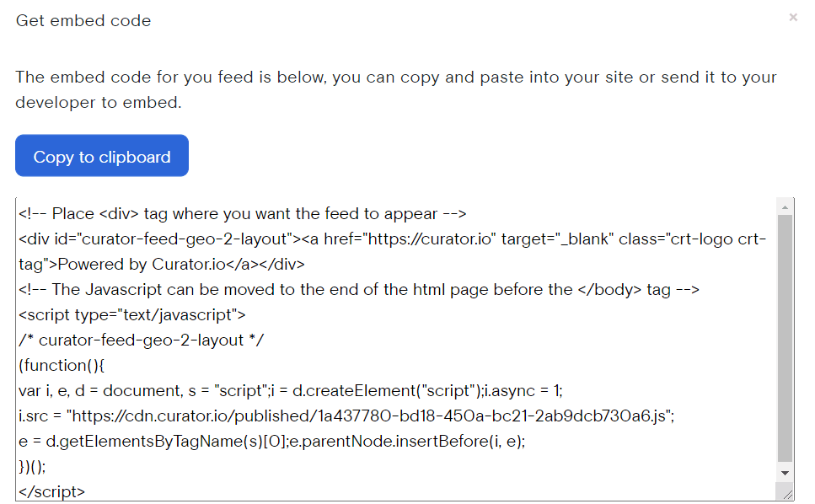Close the Get embed code dialog
The height and width of the screenshot is (504, 815).
point(792,17)
